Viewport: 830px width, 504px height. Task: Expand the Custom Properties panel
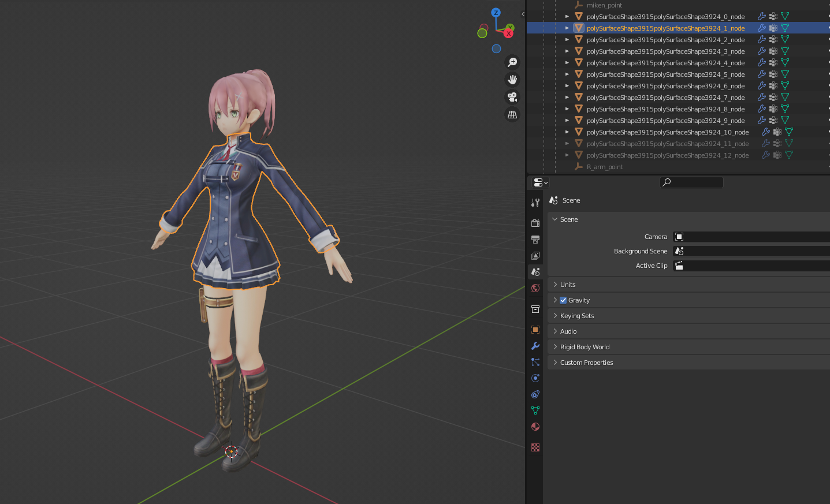(555, 363)
